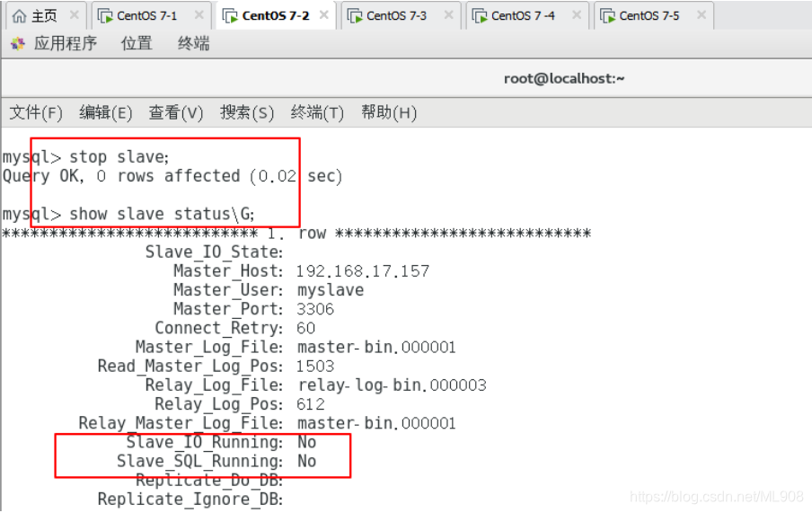Close the CentOS 7 -4 tab

coord(577,15)
